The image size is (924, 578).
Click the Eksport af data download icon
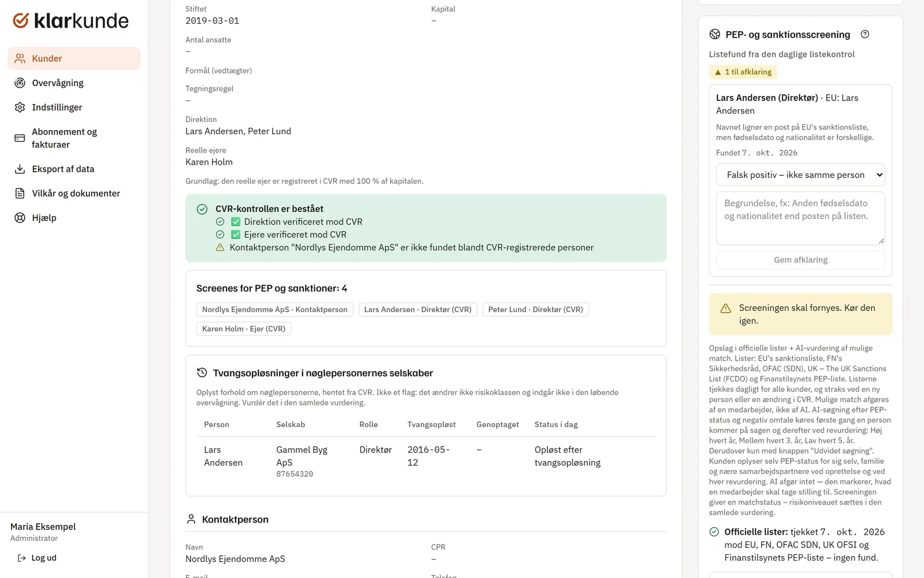click(20, 169)
